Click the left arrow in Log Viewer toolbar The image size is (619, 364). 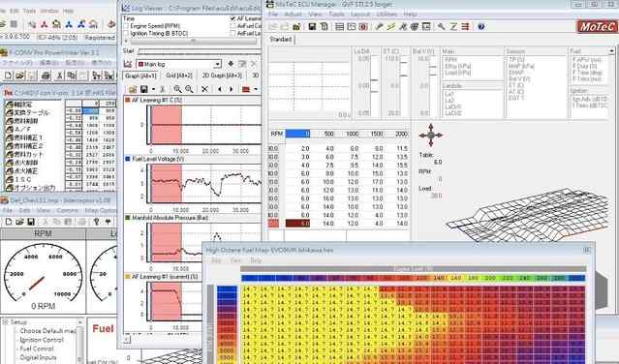pyautogui.click(x=220, y=89)
